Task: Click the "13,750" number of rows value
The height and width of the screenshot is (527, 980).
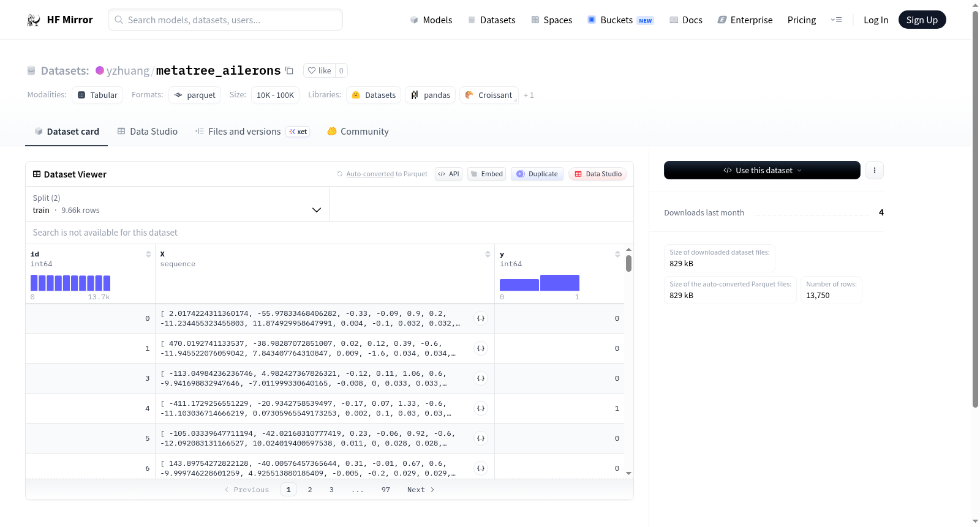Action: [x=818, y=296]
